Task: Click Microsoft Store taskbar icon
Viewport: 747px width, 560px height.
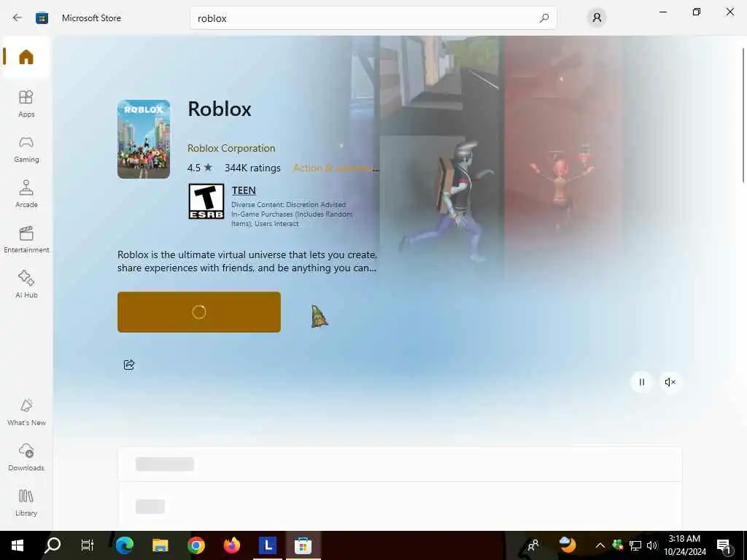Action: point(303,545)
